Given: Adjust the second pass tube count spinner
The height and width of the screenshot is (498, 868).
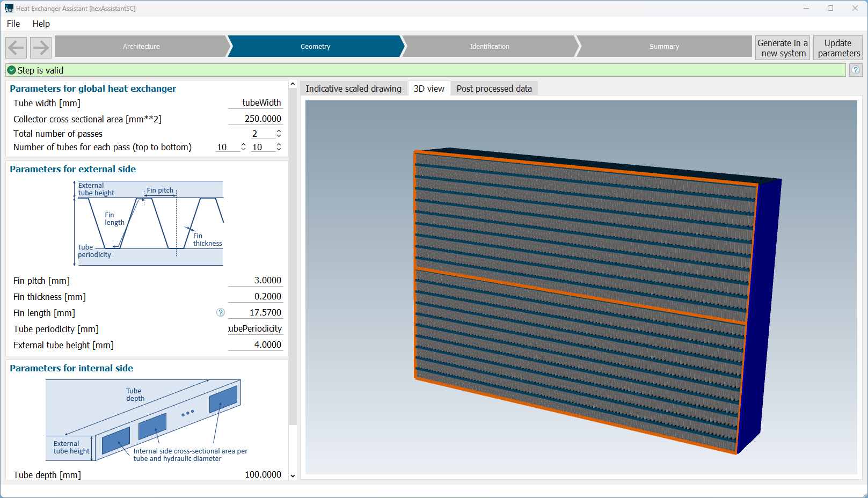Looking at the screenshot, I should pos(279,147).
